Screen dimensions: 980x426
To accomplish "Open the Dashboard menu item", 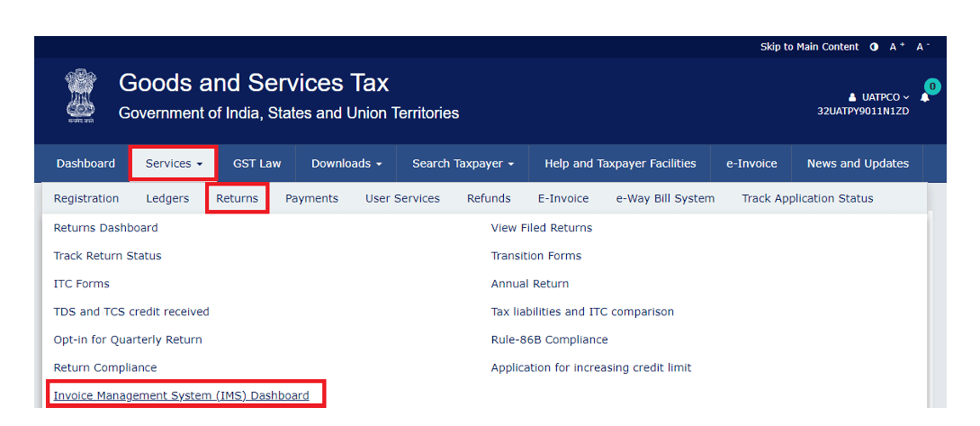I will click(x=85, y=163).
